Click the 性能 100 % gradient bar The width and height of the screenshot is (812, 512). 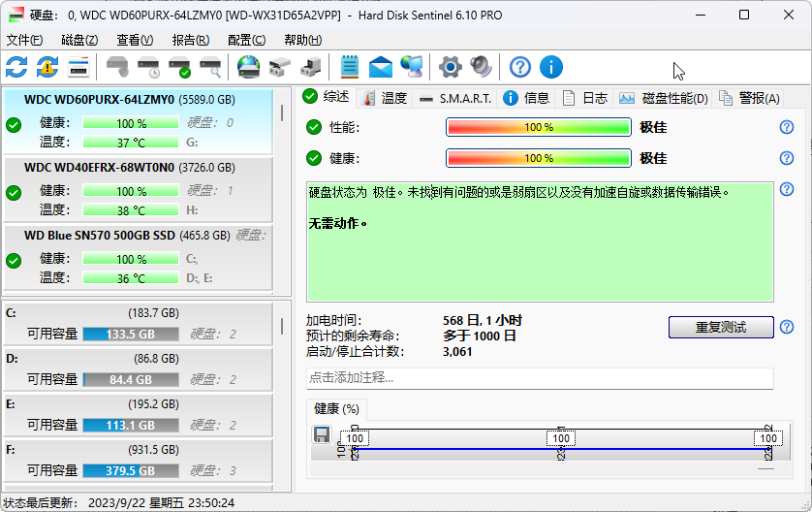coord(539,127)
